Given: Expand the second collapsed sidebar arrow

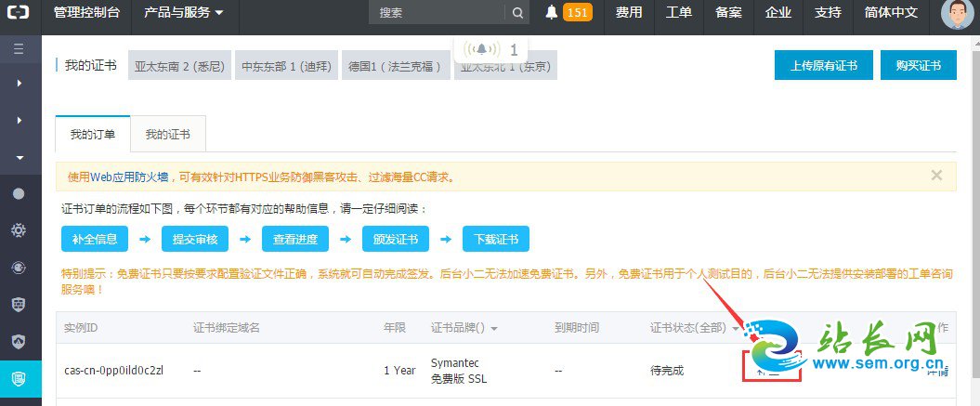Looking at the screenshot, I should tap(20, 120).
